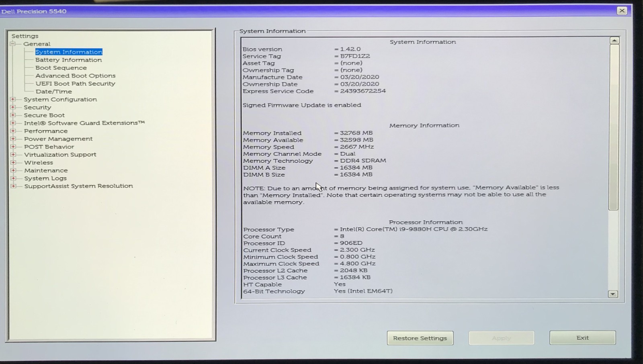Select the POST Behavior label
This screenshot has height=364, width=643.
pyautogui.click(x=49, y=147)
